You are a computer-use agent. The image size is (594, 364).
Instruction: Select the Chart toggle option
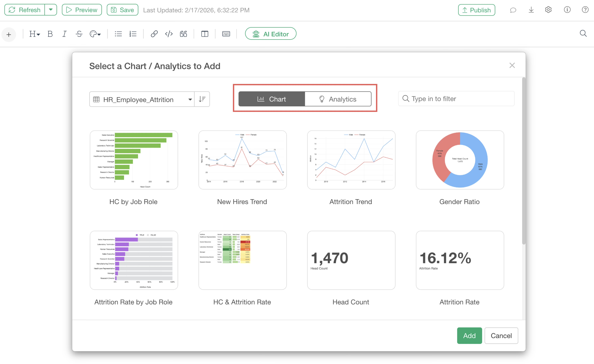(x=272, y=99)
